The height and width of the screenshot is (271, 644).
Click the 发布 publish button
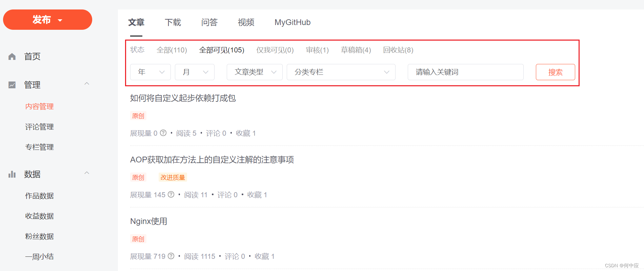tap(47, 20)
